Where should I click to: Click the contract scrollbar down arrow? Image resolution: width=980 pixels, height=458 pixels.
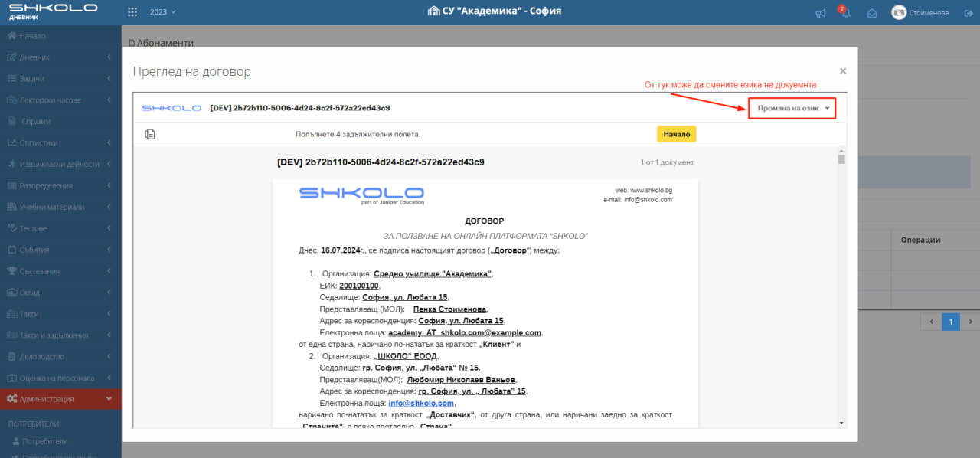point(841,423)
